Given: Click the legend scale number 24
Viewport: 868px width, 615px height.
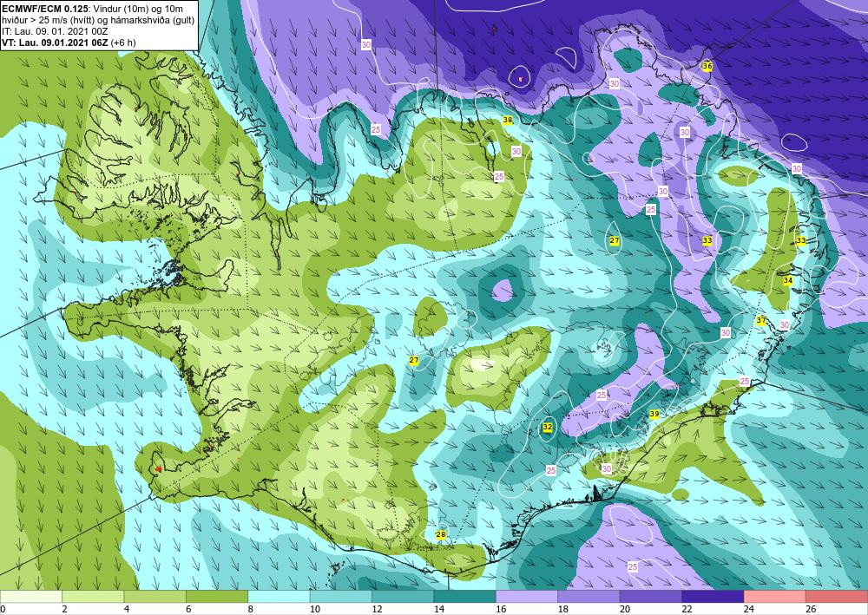Looking at the screenshot, I should 749,610.
